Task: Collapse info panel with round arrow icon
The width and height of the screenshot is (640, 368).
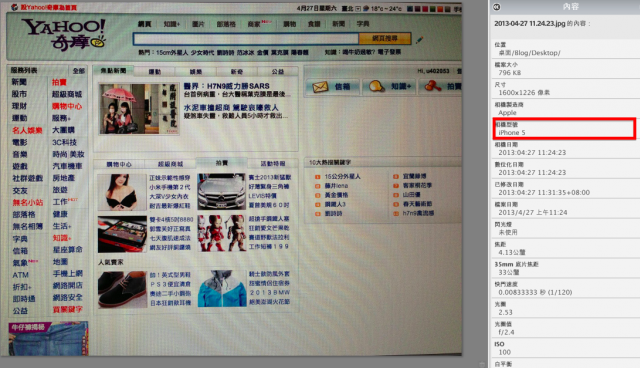Action: click(497, 7)
